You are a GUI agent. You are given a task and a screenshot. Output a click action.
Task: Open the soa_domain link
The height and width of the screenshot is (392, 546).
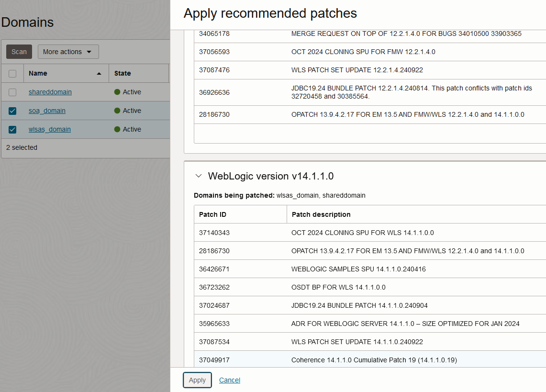tap(47, 111)
